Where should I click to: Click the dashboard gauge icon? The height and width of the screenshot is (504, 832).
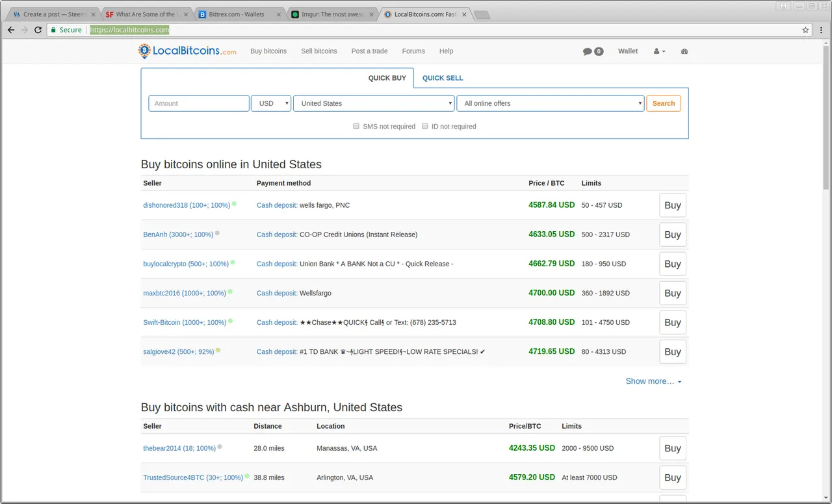(x=684, y=51)
